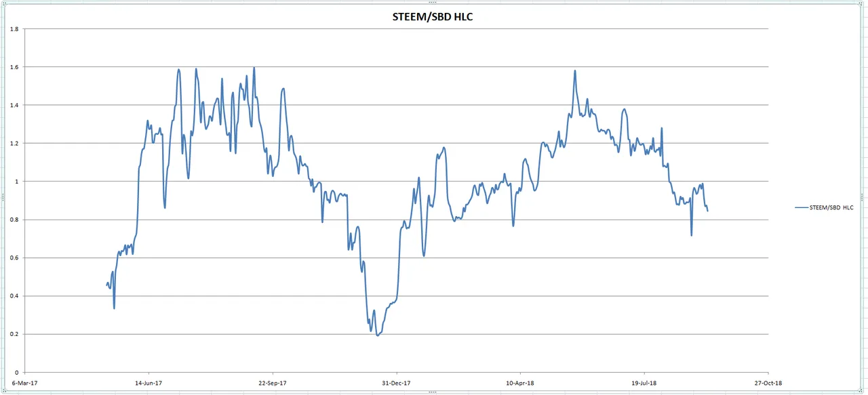
Task: Select the chart title STEEM/SBD HLC
Action: [x=433, y=16]
